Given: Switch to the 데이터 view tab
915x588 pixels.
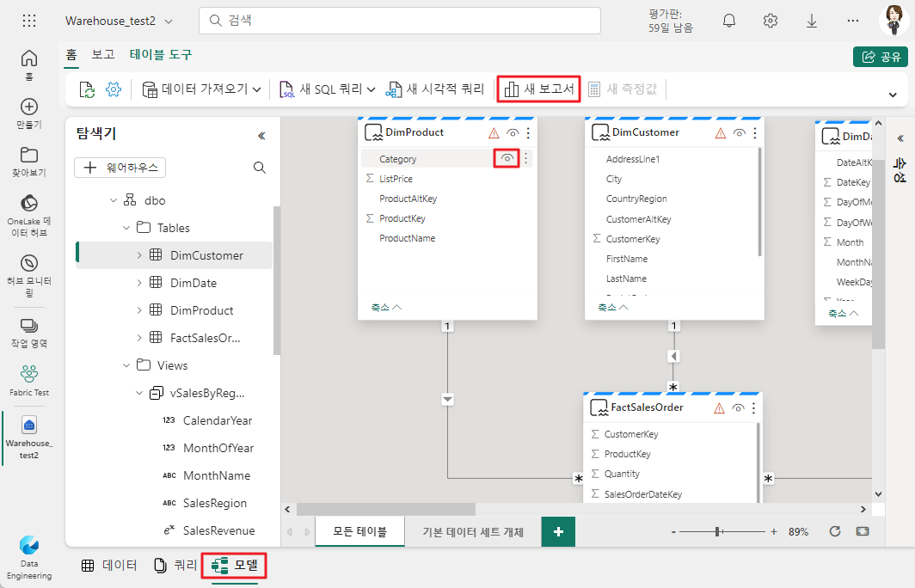Looking at the screenshot, I should [x=109, y=566].
